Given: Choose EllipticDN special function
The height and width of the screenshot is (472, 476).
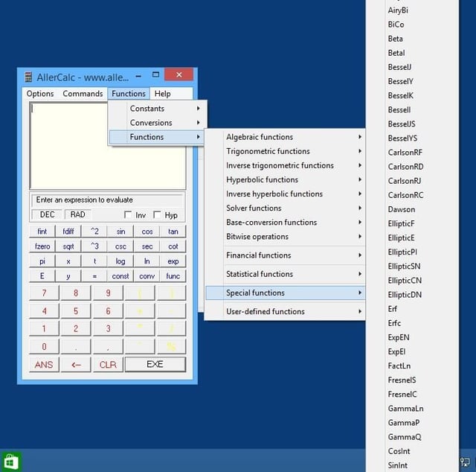Looking at the screenshot, I should pos(412,295).
